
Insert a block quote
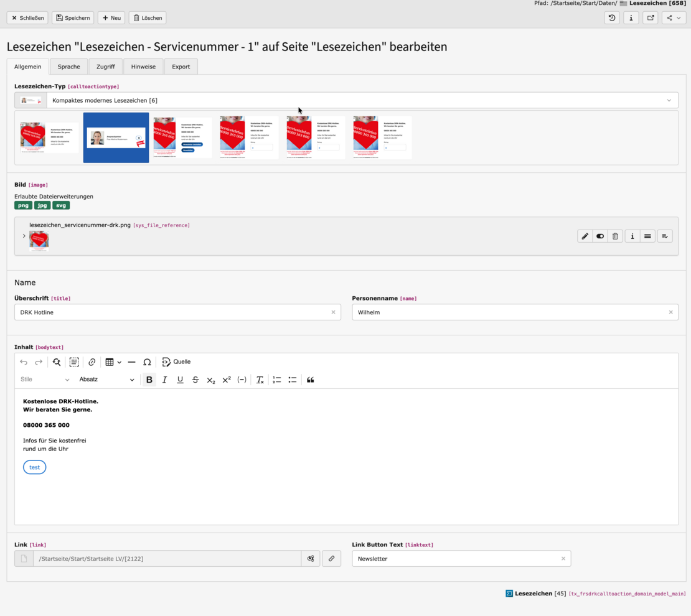(310, 380)
